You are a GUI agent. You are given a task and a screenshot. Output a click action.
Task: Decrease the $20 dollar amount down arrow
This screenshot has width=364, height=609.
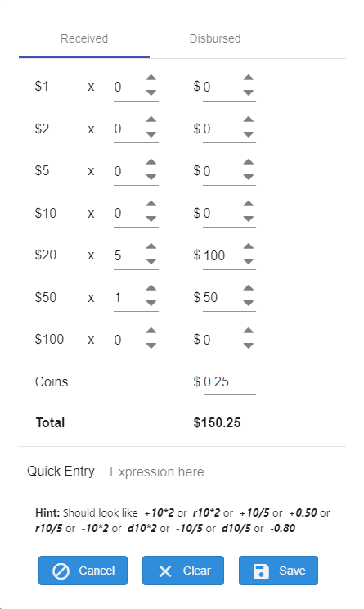click(249, 261)
